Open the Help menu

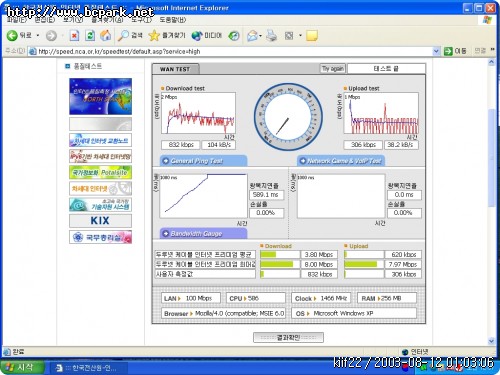(x=172, y=20)
